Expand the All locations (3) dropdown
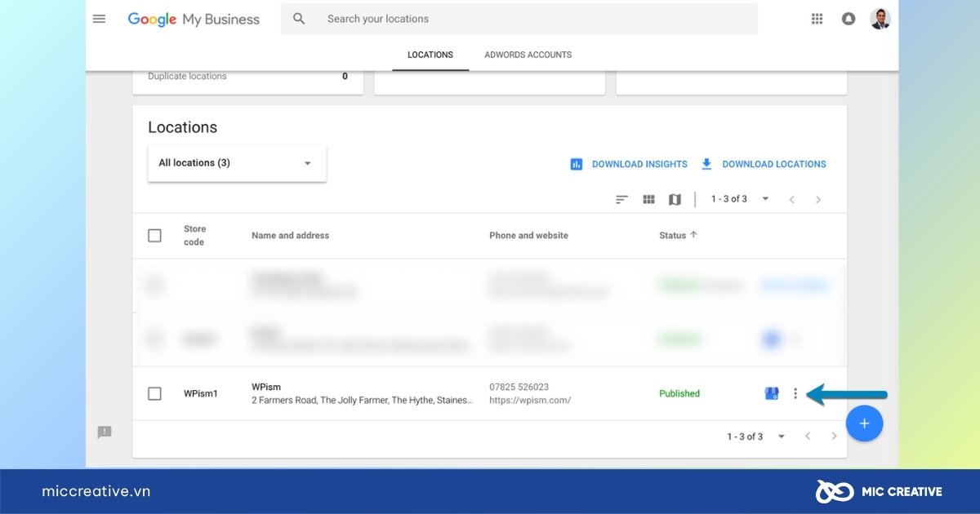 coord(237,163)
